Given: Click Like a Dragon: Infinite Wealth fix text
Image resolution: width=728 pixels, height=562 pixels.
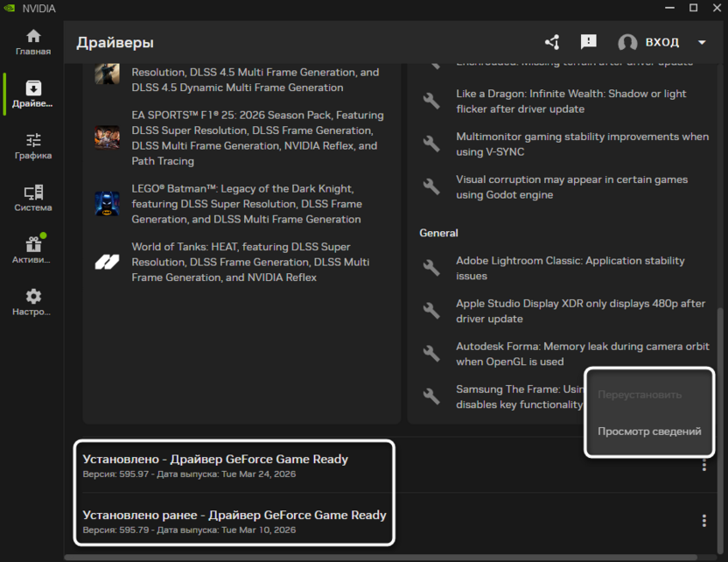Looking at the screenshot, I should tap(571, 102).
